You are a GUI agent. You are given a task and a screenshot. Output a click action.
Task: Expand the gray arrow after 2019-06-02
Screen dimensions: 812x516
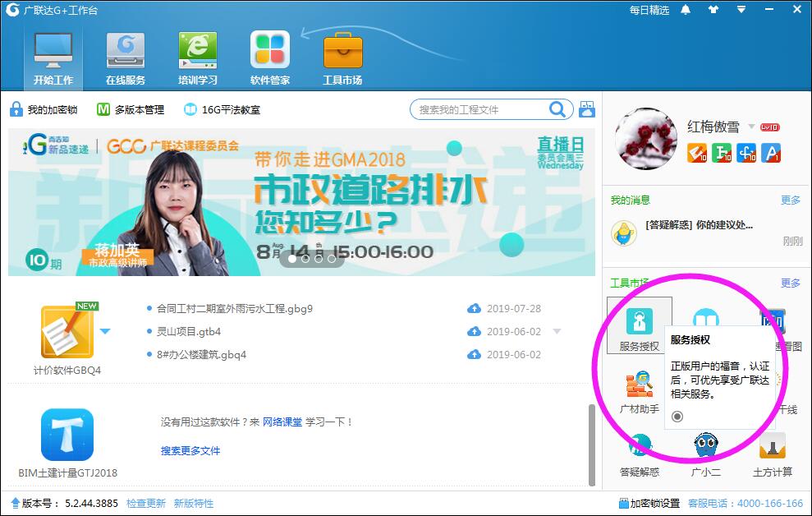coord(557,332)
